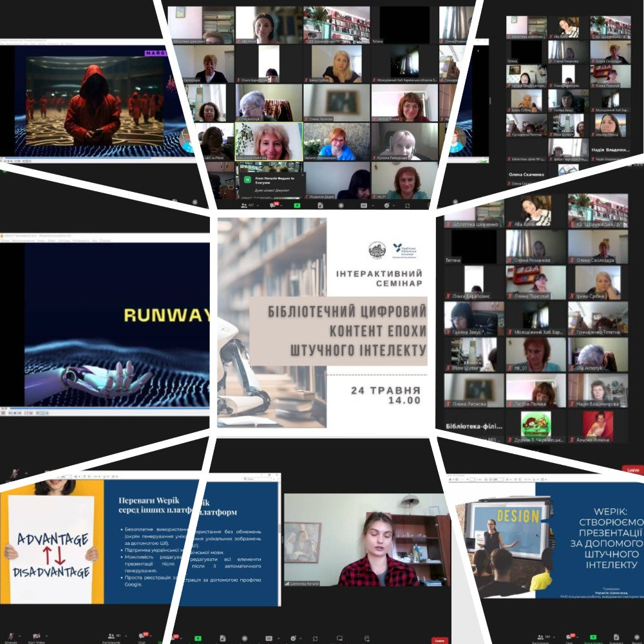Select Руслана Райковська video tile

tap(404, 141)
